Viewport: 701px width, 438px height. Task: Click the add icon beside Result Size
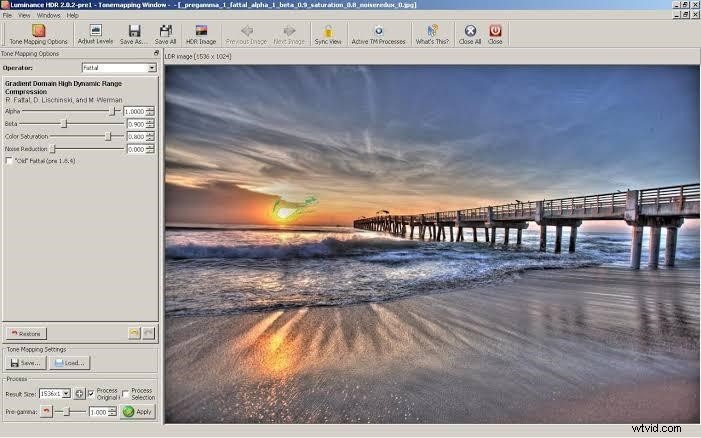click(x=79, y=394)
